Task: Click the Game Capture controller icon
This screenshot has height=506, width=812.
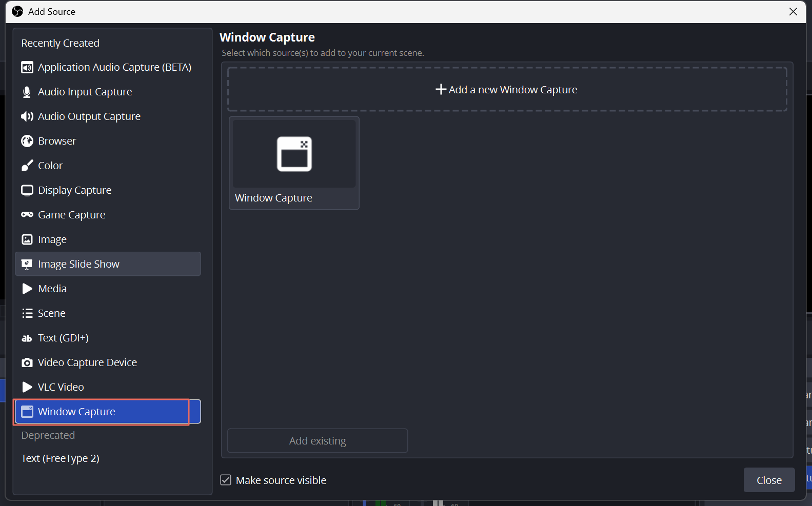Action: pos(27,215)
